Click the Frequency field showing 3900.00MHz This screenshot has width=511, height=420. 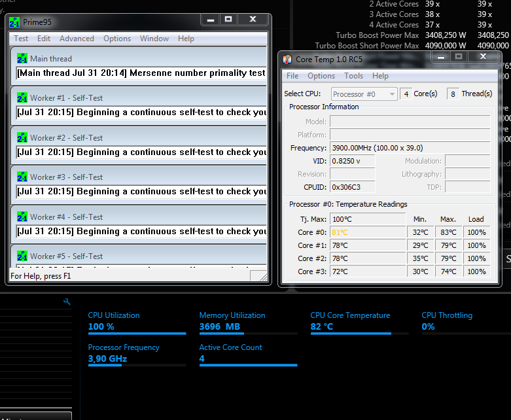[x=410, y=148]
